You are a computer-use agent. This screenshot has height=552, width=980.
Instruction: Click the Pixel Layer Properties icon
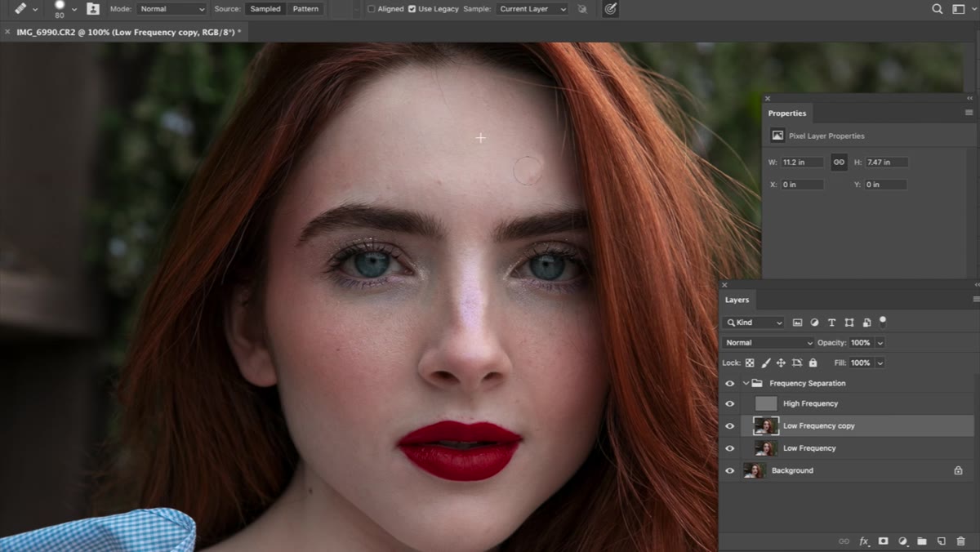pos(777,136)
